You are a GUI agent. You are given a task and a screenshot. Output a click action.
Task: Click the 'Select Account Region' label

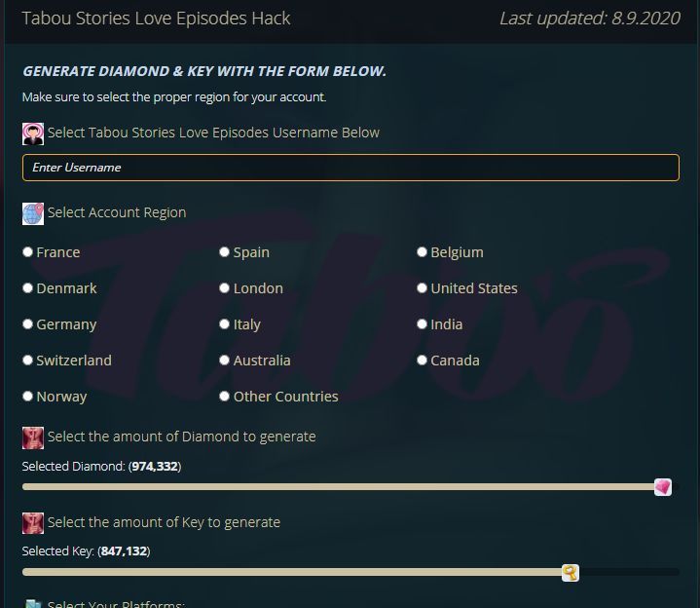(x=117, y=212)
